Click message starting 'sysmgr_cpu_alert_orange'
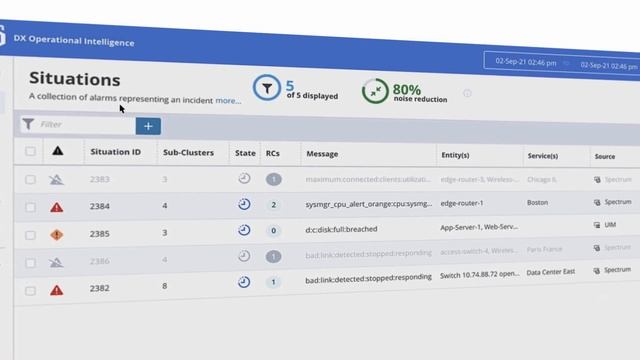The width and height of the screenshot is (640, 360). [x=369, y=204]
